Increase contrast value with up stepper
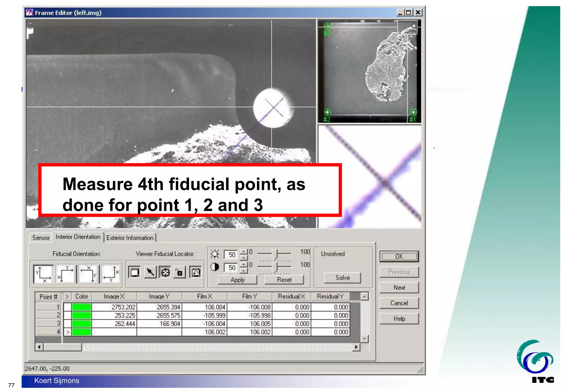 point(243,264)
